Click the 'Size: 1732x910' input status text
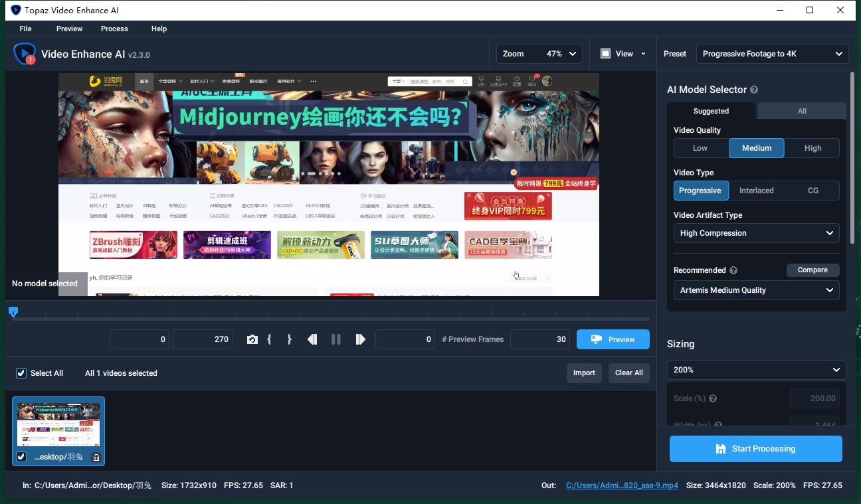The image size is (861, 504). [x=189, y=485]
